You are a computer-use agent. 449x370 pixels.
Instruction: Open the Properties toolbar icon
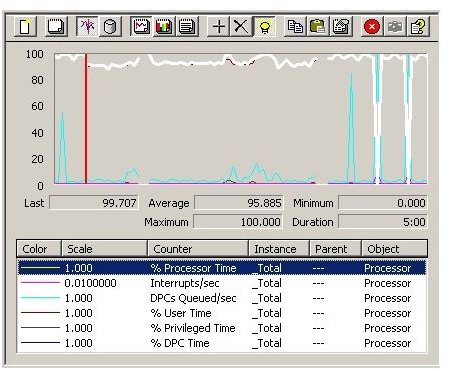coord(341,26)
